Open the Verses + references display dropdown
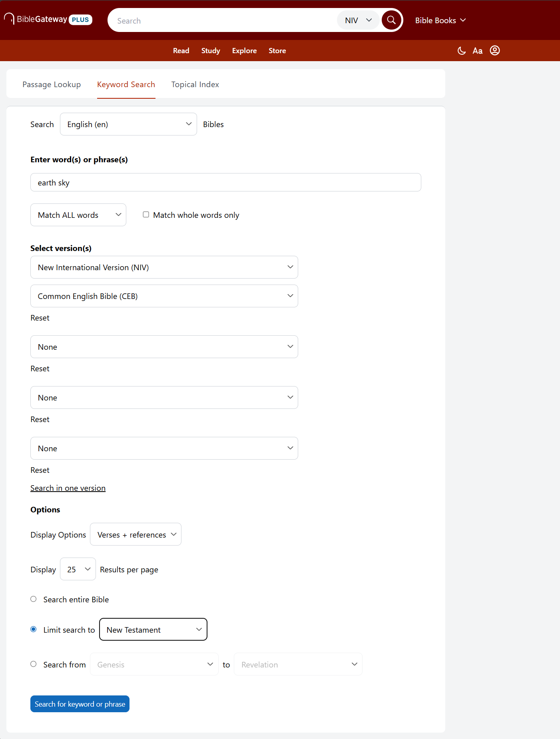The image size is (560, 739). pyautogui.click(x=136, y=535)
